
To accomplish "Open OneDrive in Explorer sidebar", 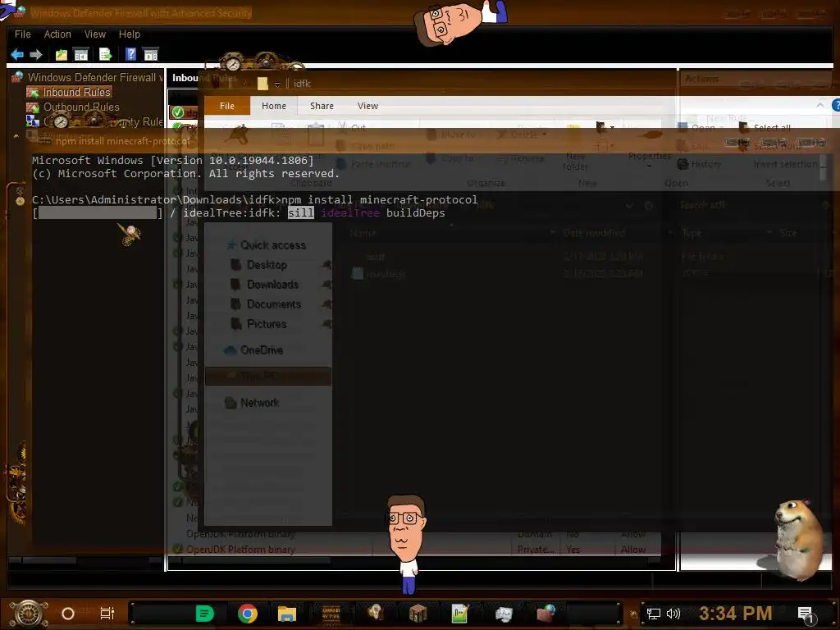I will [x=253, y=350].
